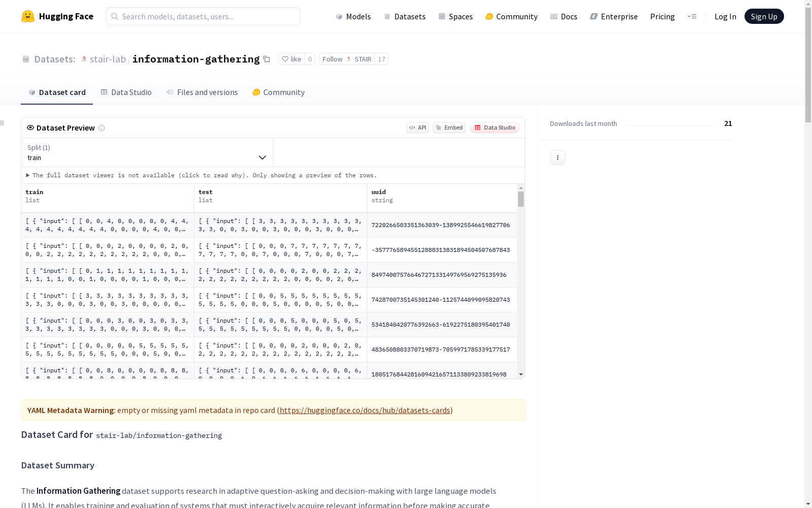Click the information-gathering dataset title
Image resolution: width=812 pixels, height=508 pixels.
tap(196, 59)
